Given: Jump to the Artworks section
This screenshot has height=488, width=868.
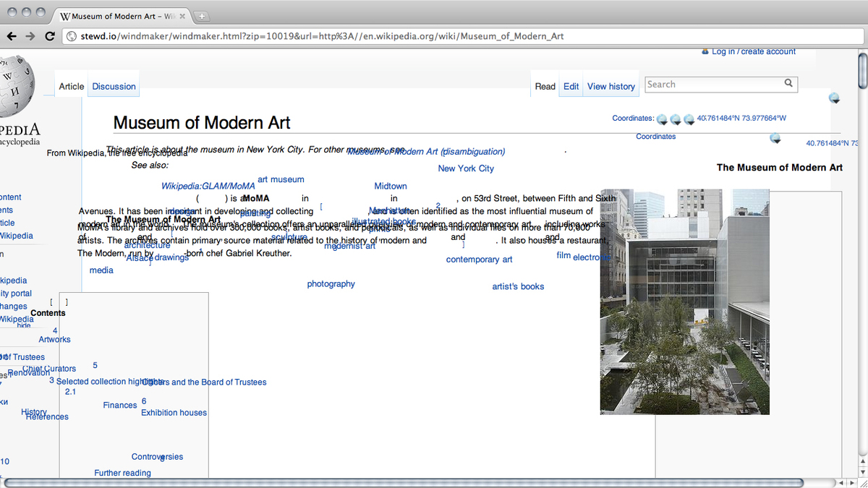Looking at the screenshot, I should (x=54, y=340).
